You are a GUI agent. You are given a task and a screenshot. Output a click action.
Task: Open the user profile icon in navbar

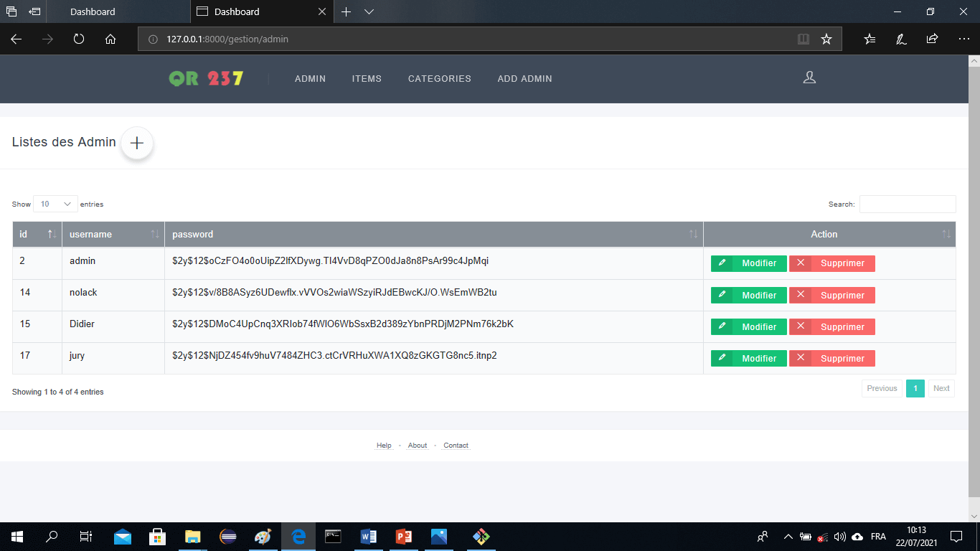(809, 77)
